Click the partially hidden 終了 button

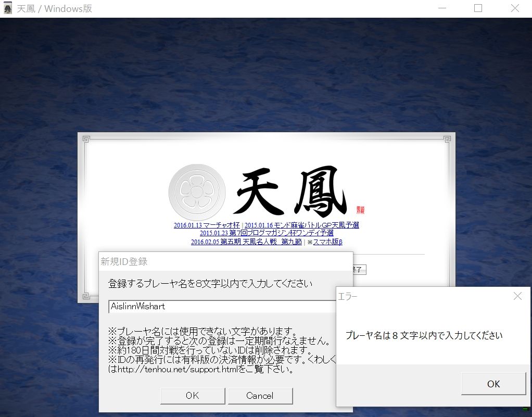tap(359, 270)
